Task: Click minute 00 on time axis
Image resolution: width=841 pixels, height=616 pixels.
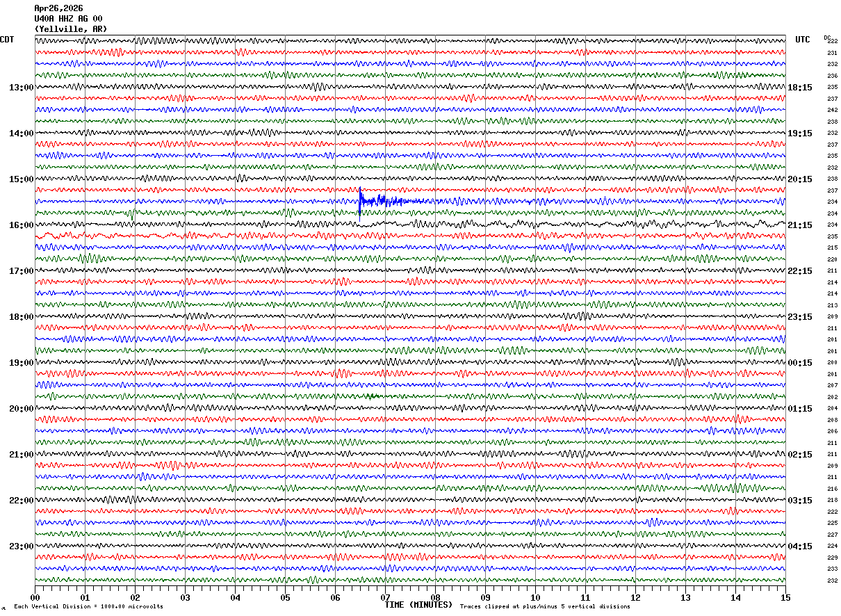Action: [35, 597]
